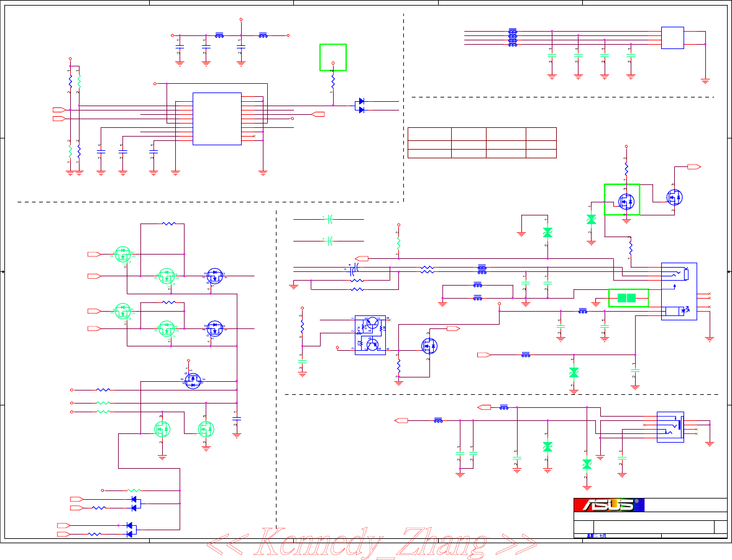
Task: Select the green box enclosing a MOSFET symbol
Action: tap(622, 199)
